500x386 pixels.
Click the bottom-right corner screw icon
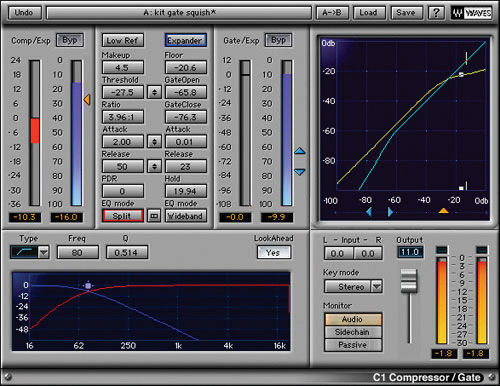(492, 377)
